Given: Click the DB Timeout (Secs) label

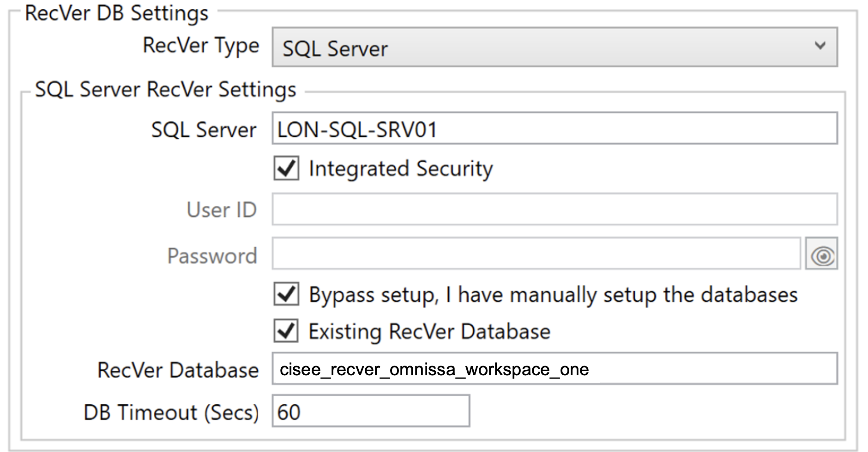Looking at the screenshot, I should tap(171, 413).
